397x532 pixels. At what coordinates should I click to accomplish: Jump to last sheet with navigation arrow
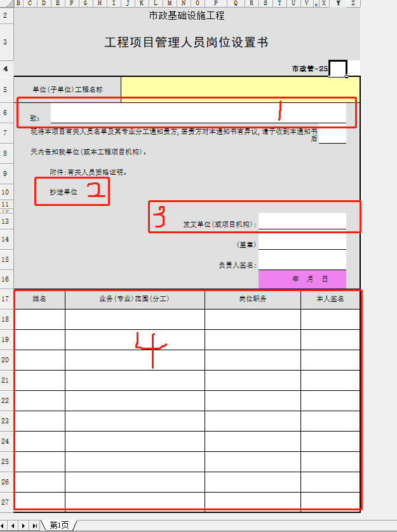[34, 526]
